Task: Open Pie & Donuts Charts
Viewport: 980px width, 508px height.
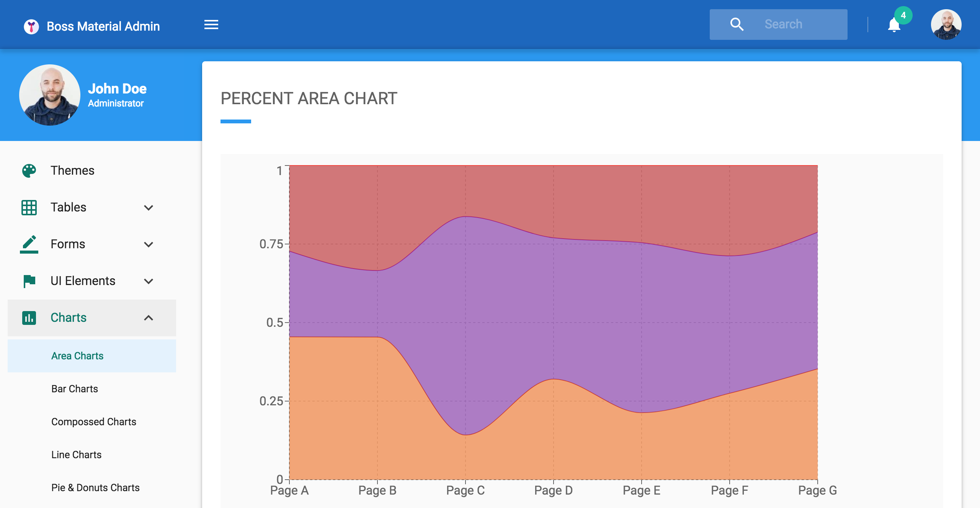Action: (x=95, y=488)
